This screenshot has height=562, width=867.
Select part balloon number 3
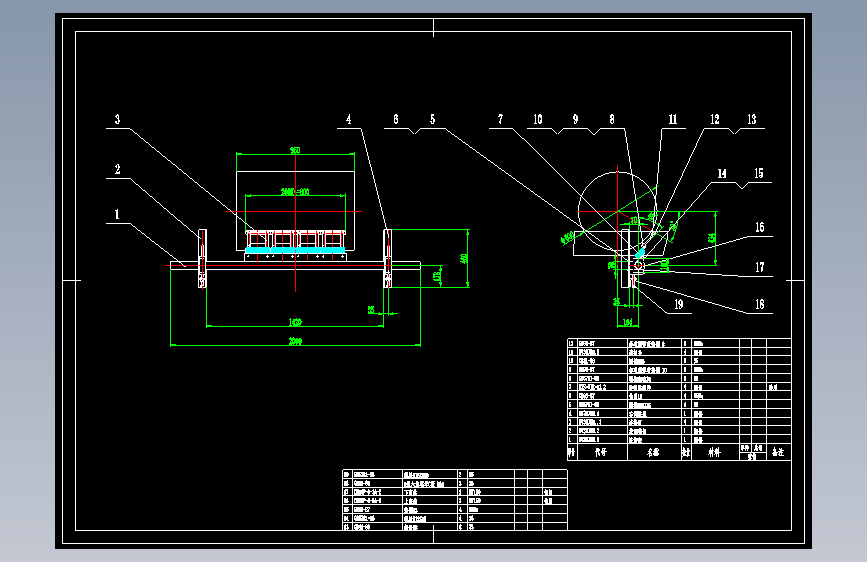tap(117, 119)
